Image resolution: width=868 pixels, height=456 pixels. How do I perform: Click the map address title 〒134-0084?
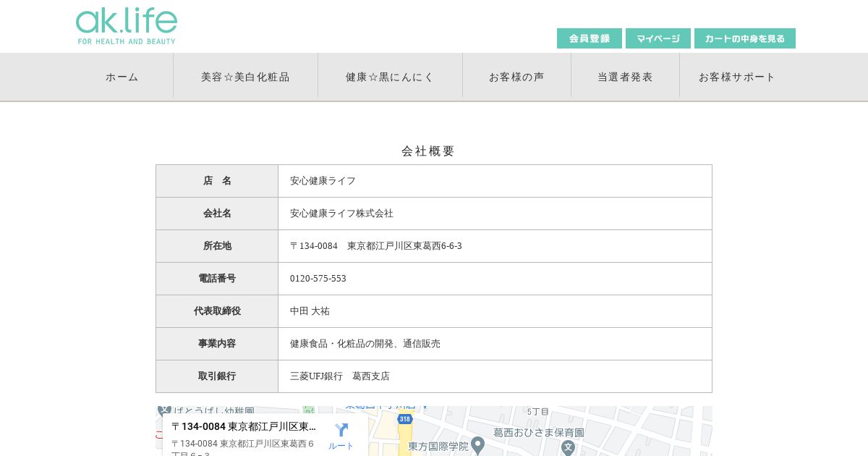click(x=243, y=426)
